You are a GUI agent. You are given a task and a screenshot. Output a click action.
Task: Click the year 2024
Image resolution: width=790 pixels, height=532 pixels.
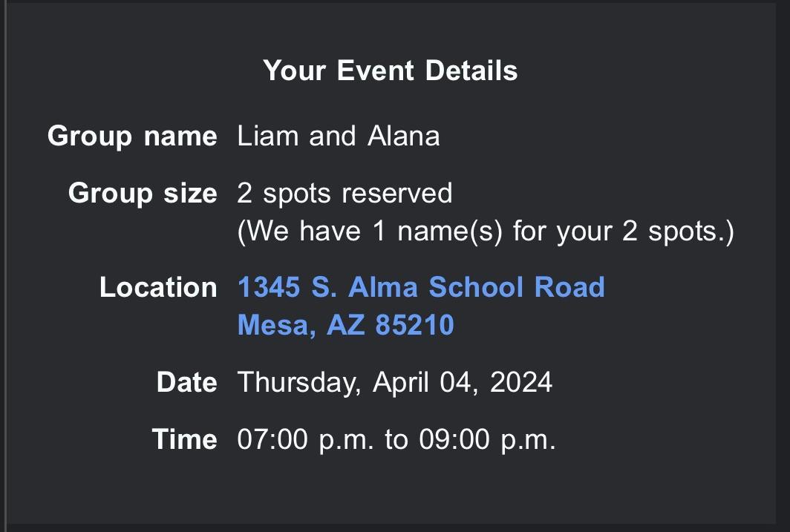[x=520, y=382]
